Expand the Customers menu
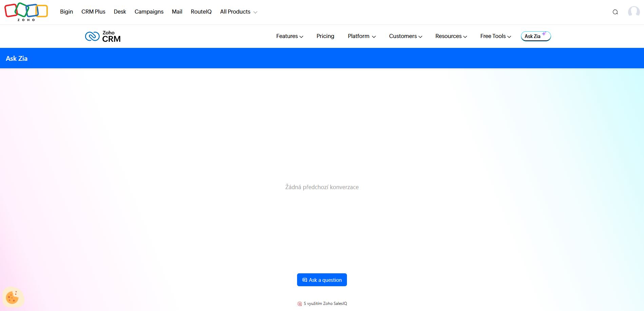The image size is (644, 311). (406, 36)
